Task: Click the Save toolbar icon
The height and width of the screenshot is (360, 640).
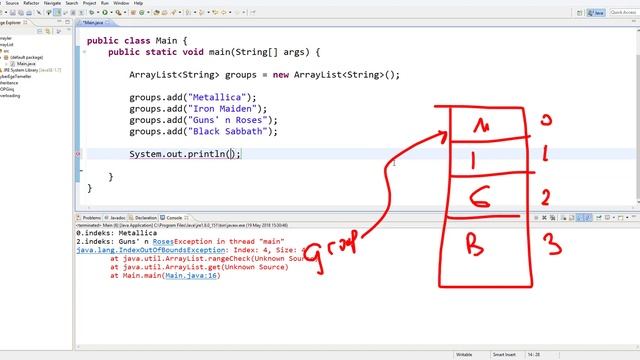Action: (13, 13)
